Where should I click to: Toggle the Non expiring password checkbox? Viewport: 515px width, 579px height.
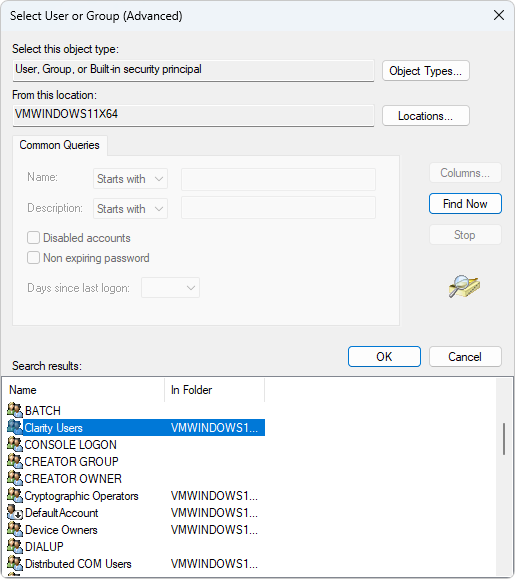click(x=33, y=257)
